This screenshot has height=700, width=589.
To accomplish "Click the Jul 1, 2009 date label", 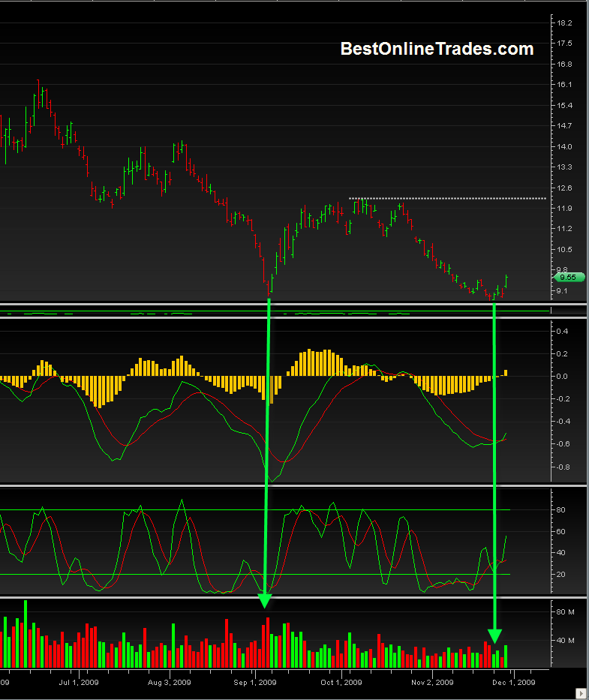I will pos(79,682).
